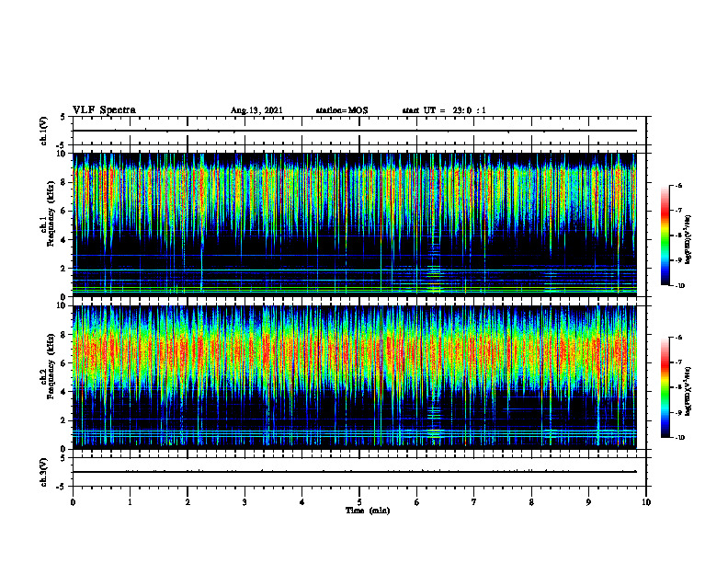The height and width of the screenshot is (563, 728).
Task: Click the "station=MOS" header label
Action: click(x=342, y=110)
